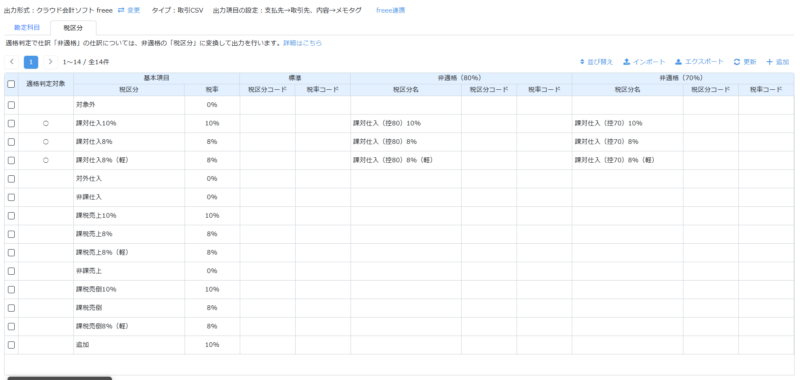The image size is (800, 380).
Task: Select the 対象外 tax category cell
Action: [129, 105]
